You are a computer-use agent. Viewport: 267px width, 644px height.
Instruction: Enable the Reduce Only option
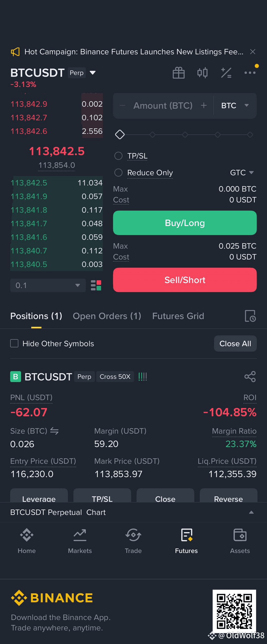119,173
